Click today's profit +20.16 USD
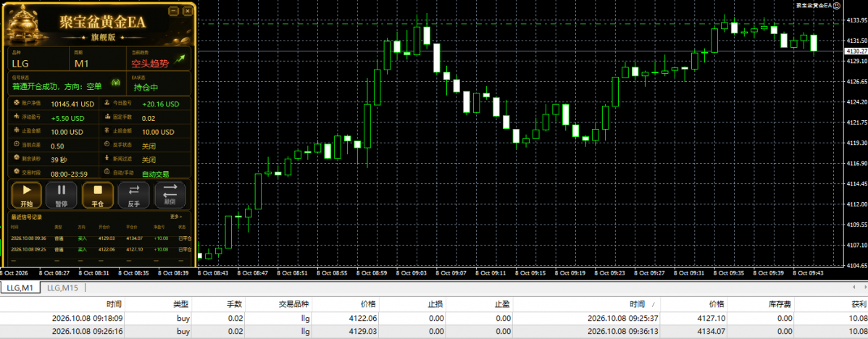The image size is (868, 339). tap(161, 104)
